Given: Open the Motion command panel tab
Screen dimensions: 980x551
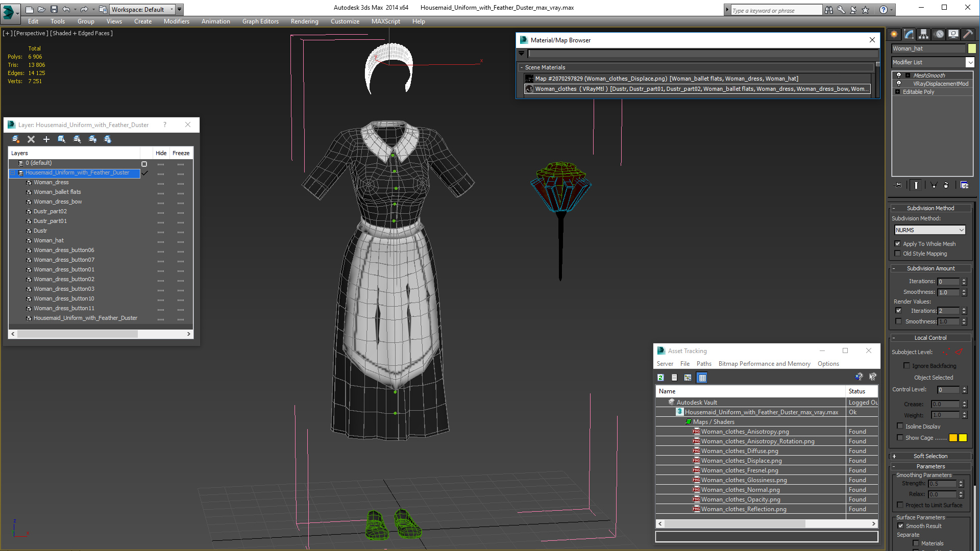Looking at the screenshot, I should click(x=939, y=34).
